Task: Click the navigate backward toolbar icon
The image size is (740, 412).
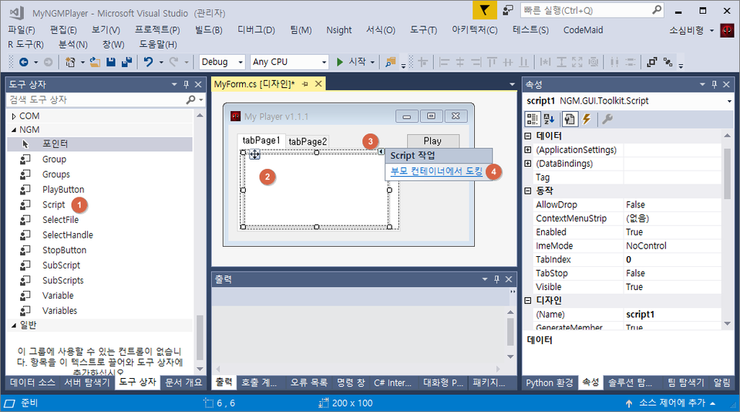Action: 23,62
